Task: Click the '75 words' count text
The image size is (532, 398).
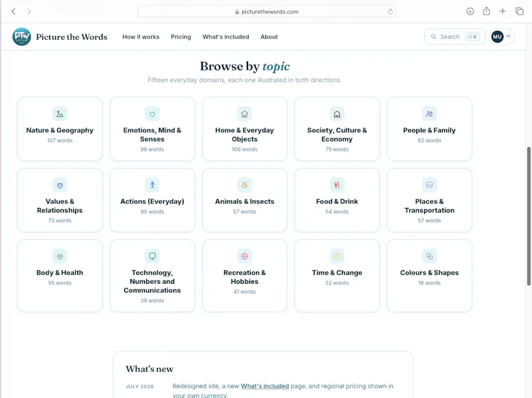Action: point(337,149)
